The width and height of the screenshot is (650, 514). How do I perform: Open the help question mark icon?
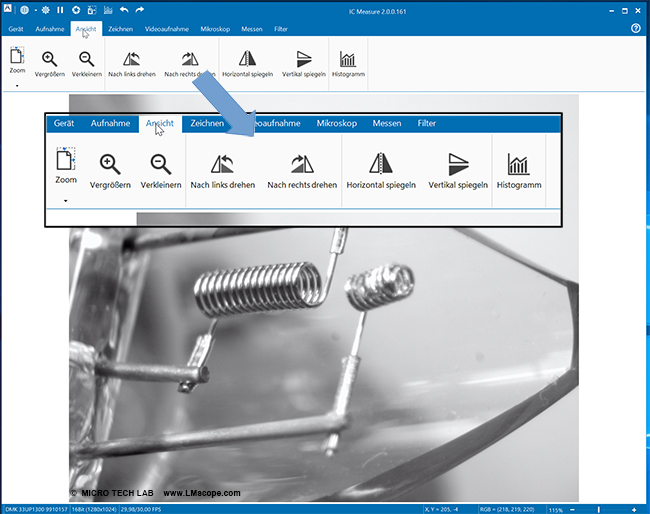tap(635, 29)
